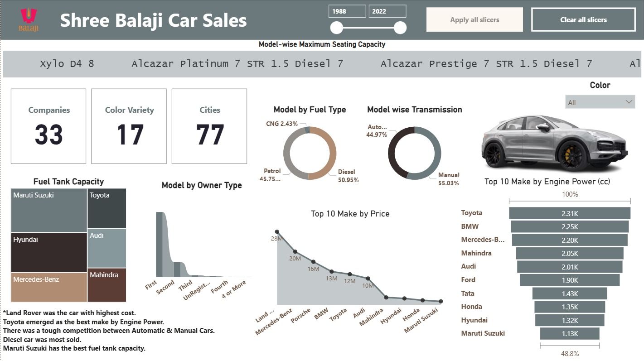Click the 13M BMW data point

click(332, 272)
